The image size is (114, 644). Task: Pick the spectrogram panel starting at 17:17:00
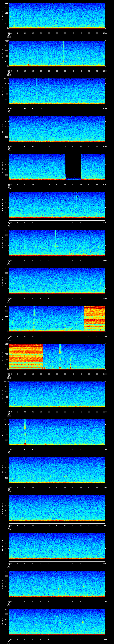(x=57, y=129)
